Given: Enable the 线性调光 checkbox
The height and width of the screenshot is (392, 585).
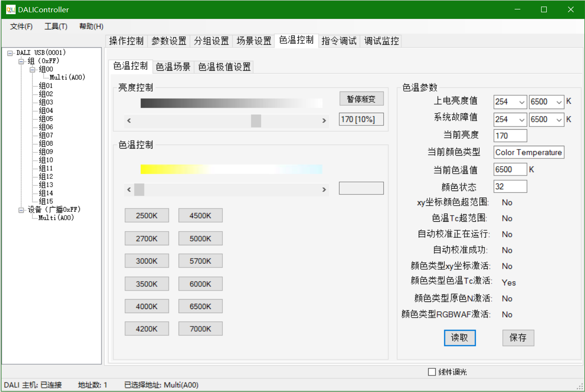Looking at the screenshot, I should click(432, 372).
